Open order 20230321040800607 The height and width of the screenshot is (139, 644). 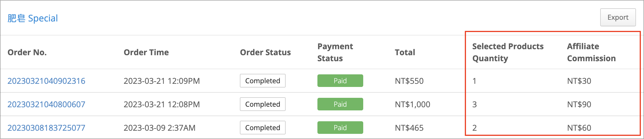(x=46, y=104)
